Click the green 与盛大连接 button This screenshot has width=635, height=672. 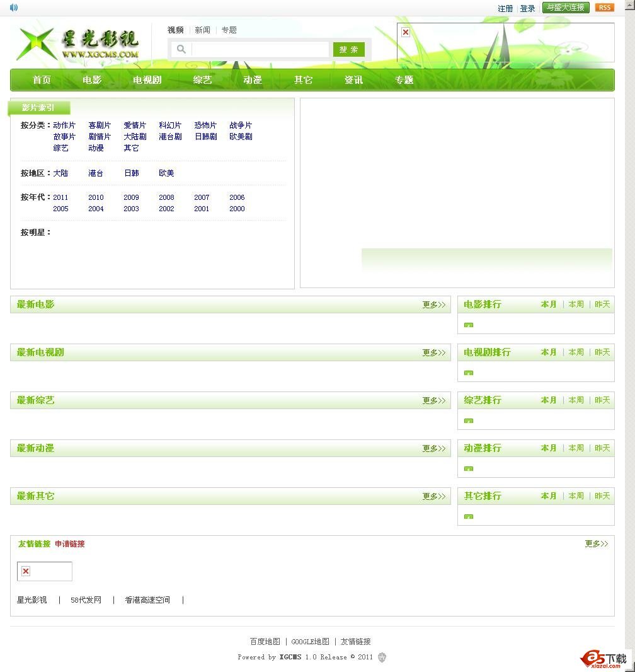565,7
